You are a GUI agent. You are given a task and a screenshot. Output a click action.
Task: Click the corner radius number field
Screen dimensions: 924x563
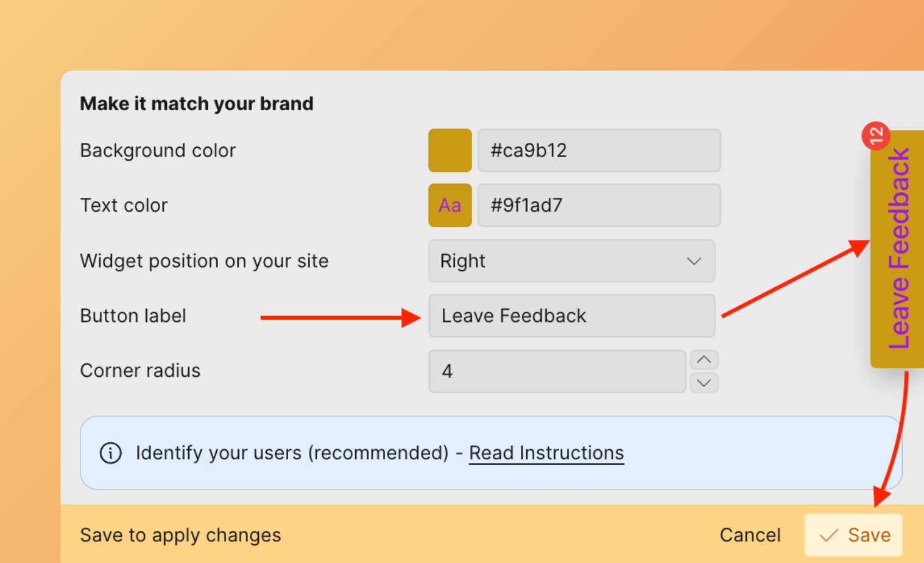pos(557,371)
